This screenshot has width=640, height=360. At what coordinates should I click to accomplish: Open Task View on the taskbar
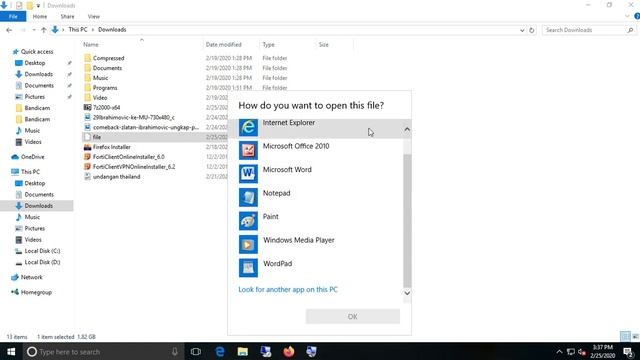[196, 351]
